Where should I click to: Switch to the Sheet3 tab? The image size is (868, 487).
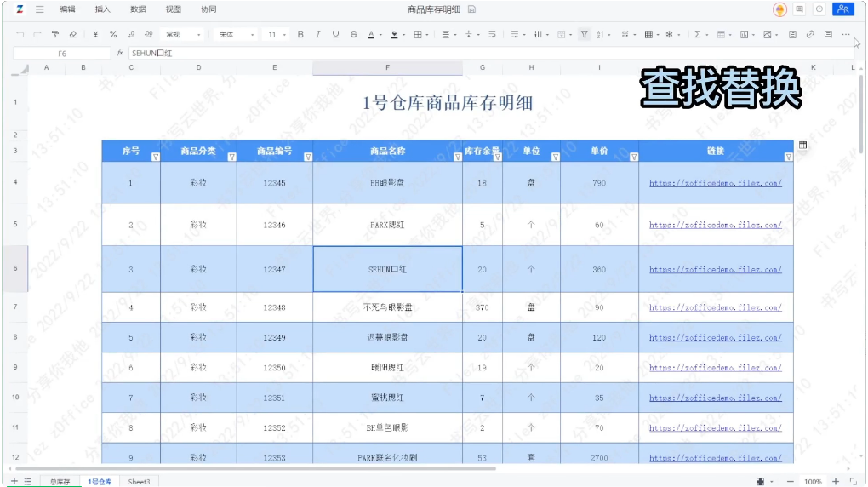click(x=139, y=482)
